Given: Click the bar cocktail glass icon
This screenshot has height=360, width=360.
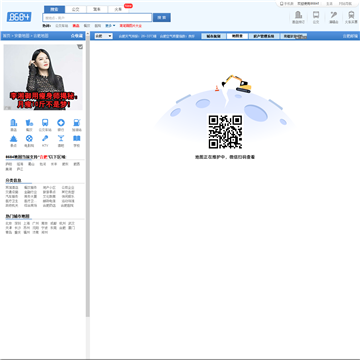Looking at the screenshot, I should [61, 138].
